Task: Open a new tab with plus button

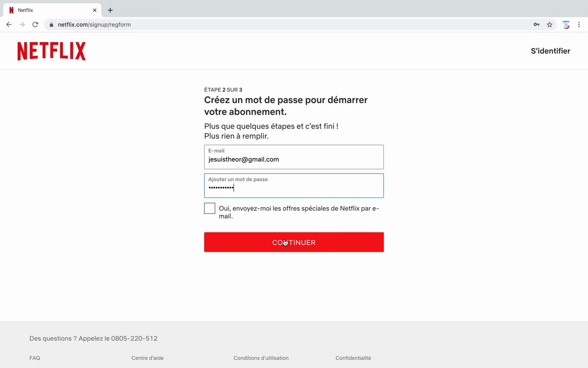Action: click(x=110, y=10)
